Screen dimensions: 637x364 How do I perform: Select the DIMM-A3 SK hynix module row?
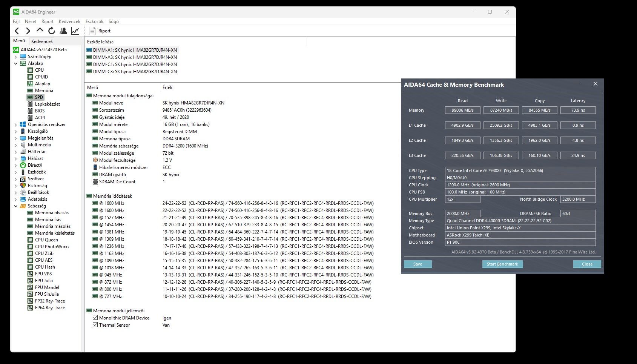pos(132,57)
